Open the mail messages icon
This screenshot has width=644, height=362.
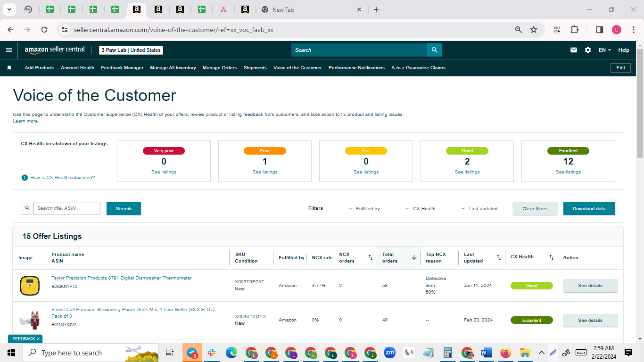574,50
